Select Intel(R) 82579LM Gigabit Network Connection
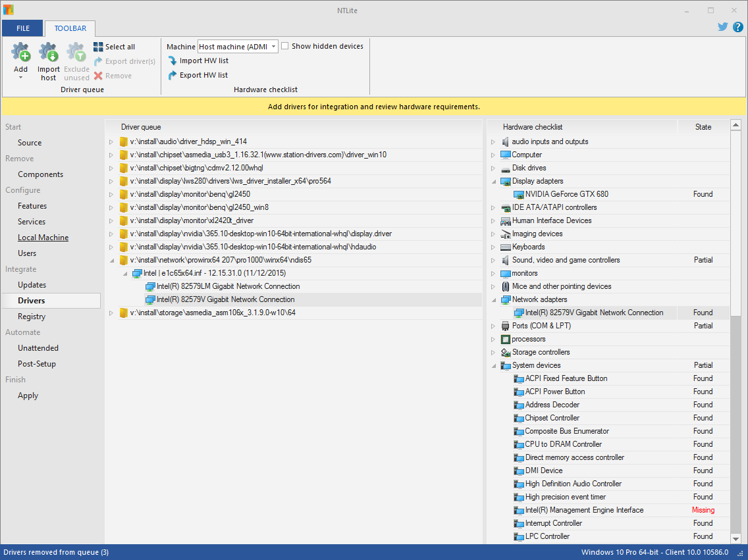Screen dimensions: 748x560 228,286
